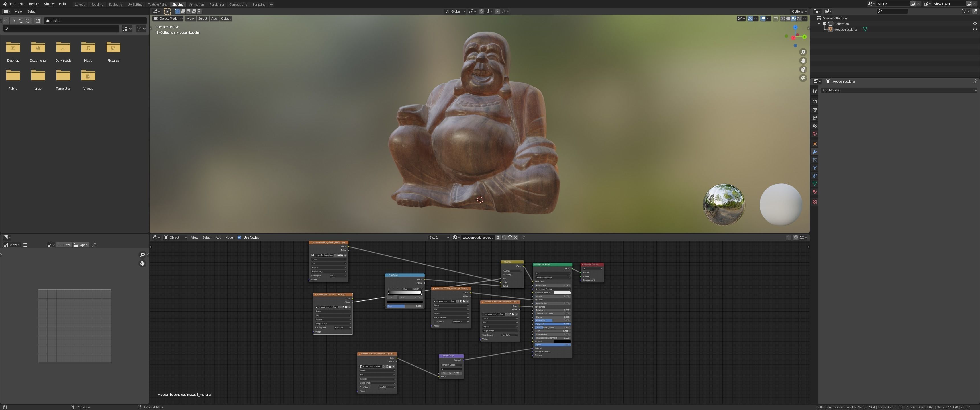
Task: Open the Slot 1 material slot dropdown
Action: [x=439, y=237]
